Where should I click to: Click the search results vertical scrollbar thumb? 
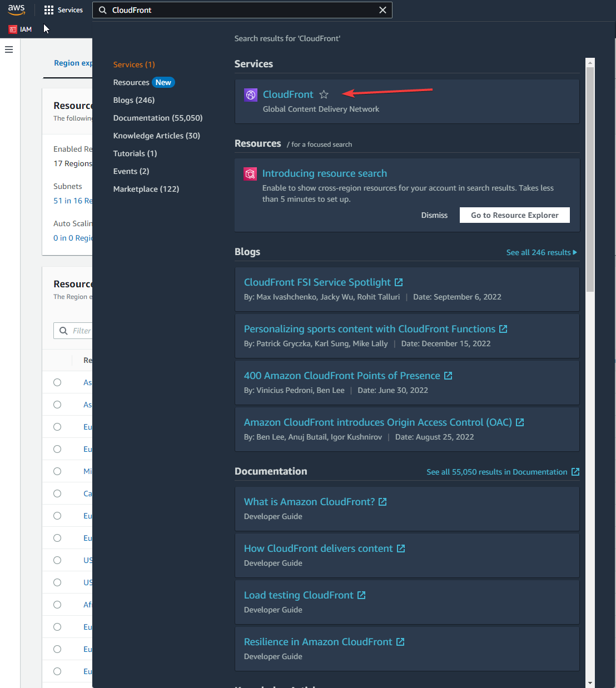(590, 179)
